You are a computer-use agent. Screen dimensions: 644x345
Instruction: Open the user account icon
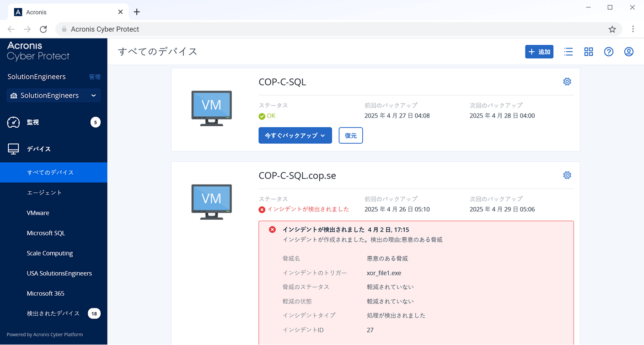[x=629, y=52]
